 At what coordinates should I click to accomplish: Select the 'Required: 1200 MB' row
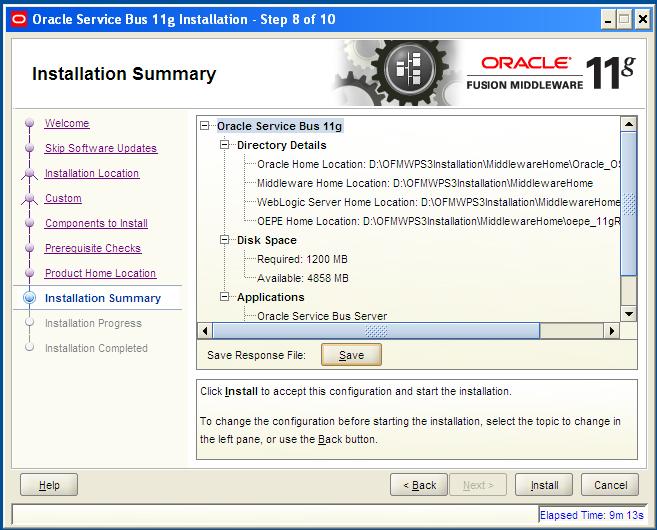point(303,259)
